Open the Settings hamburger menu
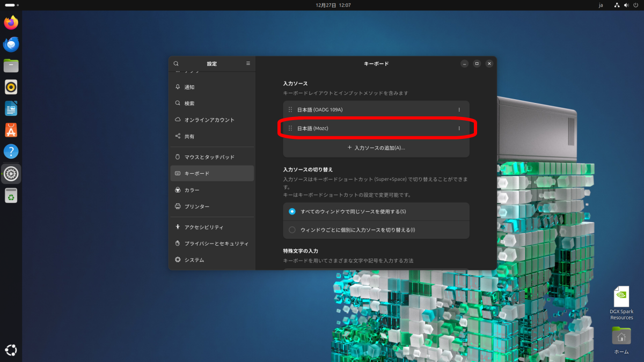Viewport: 644px width, 362px height. tap(248, 63)
